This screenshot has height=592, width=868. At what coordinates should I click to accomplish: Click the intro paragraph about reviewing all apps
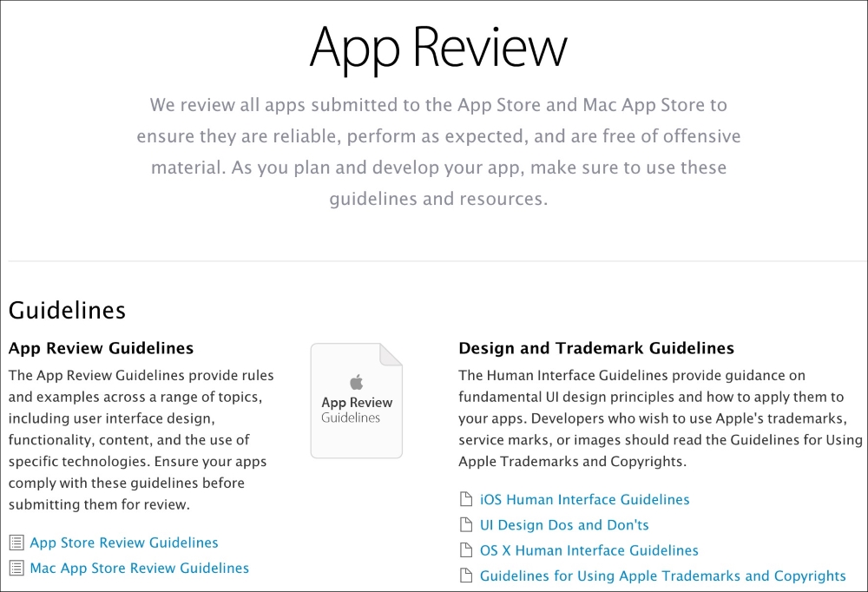pos(438,152)
